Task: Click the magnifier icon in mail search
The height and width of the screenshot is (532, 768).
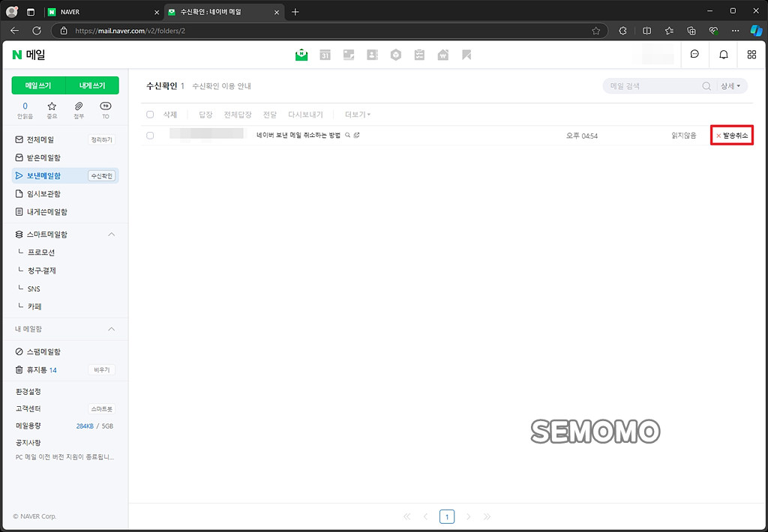Action: coord(706,86)
